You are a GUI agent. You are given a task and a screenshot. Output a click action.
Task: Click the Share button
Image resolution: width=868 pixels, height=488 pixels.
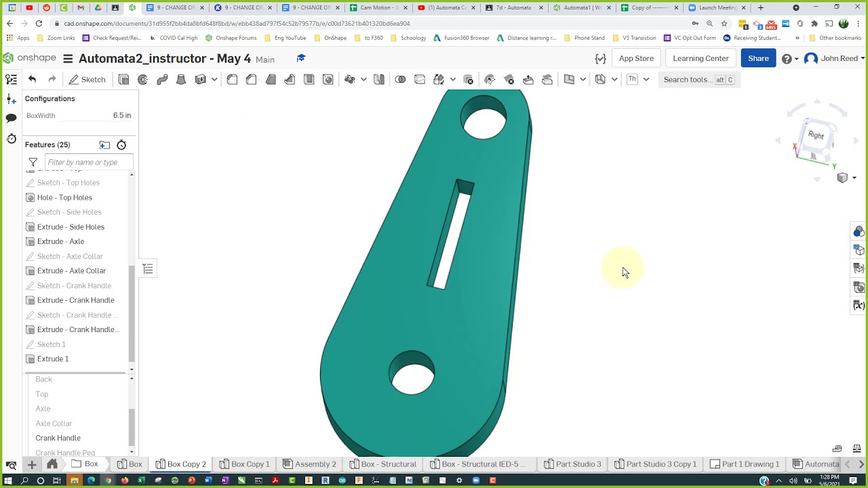[758, 58]
